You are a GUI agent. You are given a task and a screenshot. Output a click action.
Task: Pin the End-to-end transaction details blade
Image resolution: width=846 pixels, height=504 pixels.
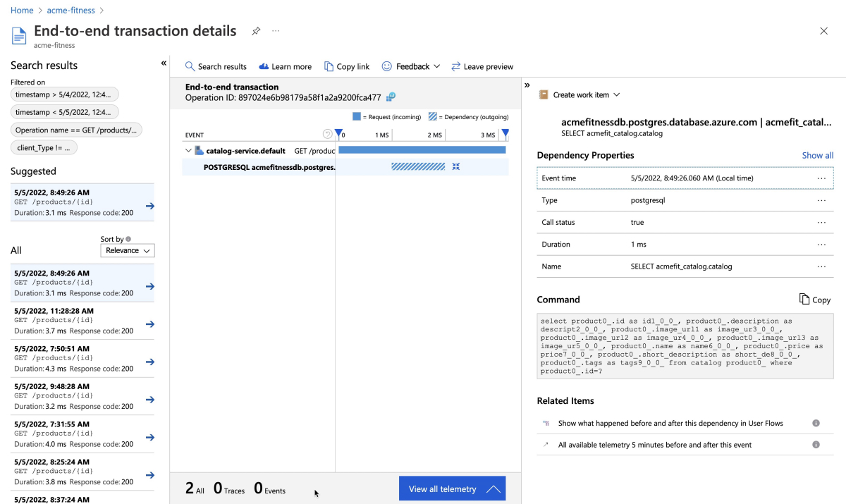tap(256, 31)
